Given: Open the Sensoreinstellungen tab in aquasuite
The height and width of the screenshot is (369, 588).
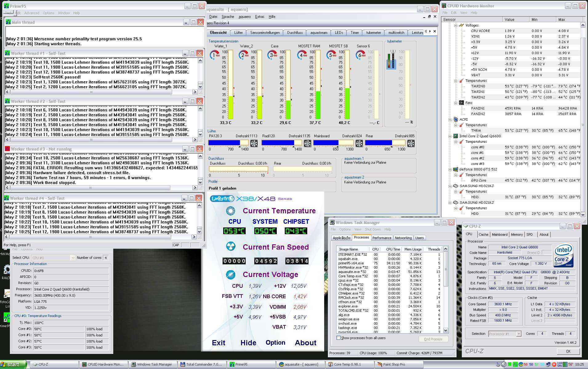Looking at the screenshot, I should coord(265,32).
